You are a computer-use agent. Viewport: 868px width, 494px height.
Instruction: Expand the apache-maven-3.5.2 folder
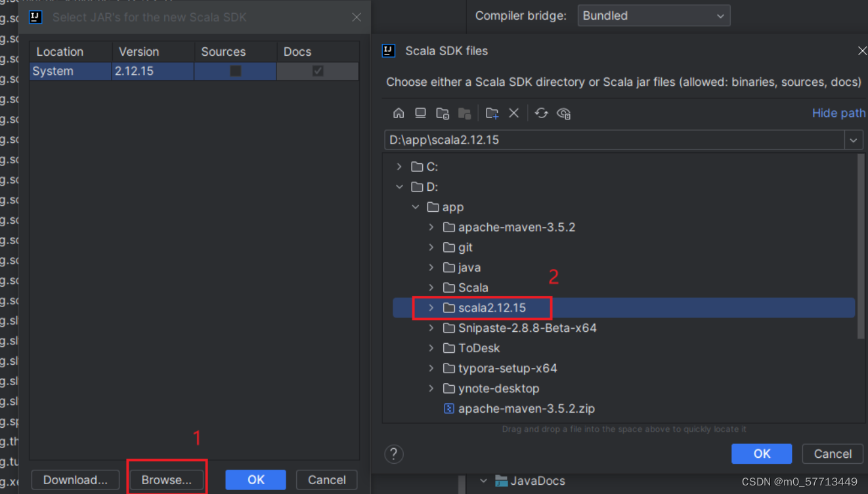click(431, 227)
